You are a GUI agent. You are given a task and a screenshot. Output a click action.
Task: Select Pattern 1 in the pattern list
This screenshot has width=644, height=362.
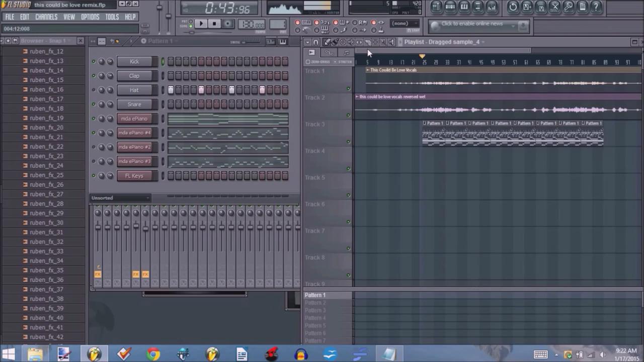315,295
